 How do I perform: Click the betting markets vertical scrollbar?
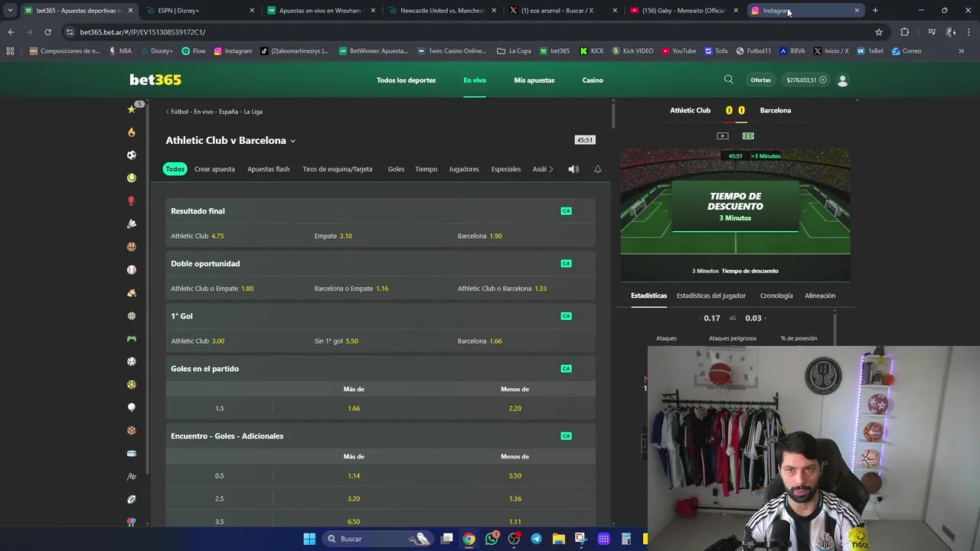point(612,115)
